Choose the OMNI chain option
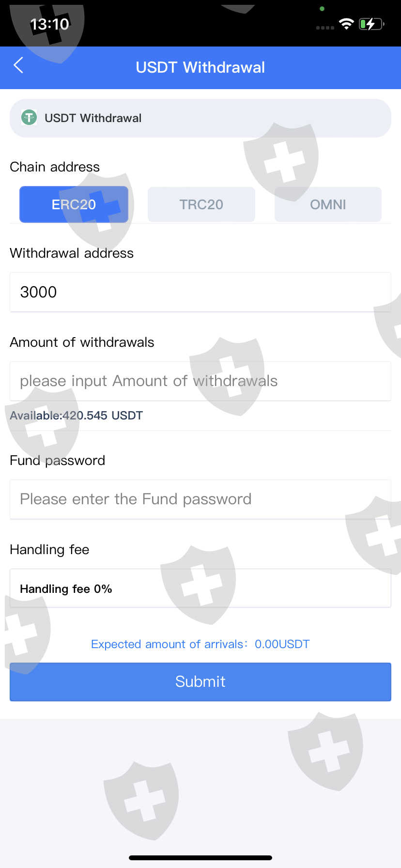The width and height of the screenshot is (401, 868). [x=328, y=204]
